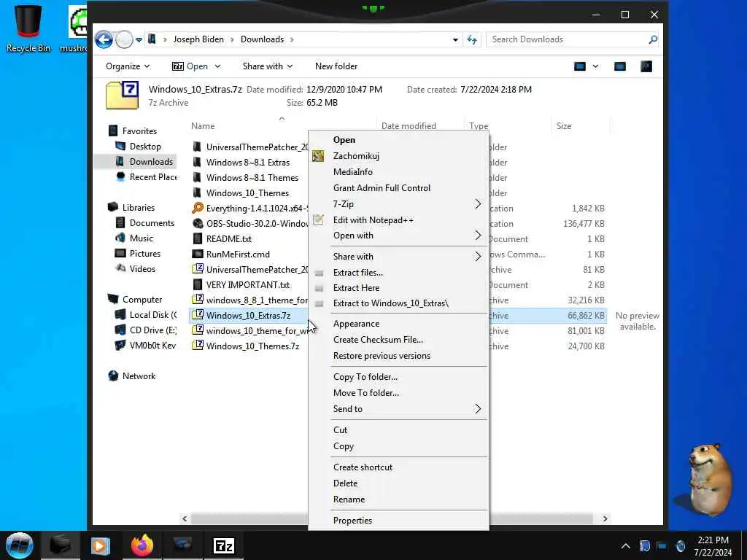
Task: Select the Windows_10_Themes.7z archive
Action: pos(252,346)
